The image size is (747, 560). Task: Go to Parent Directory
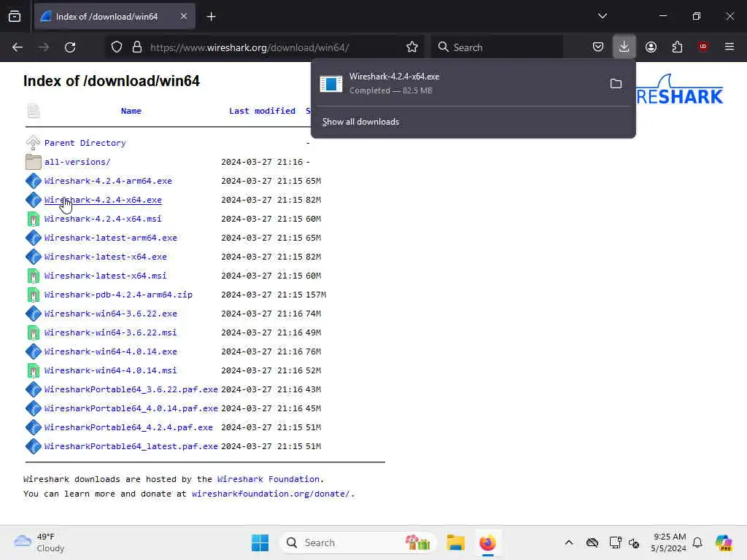click(85, 143)
